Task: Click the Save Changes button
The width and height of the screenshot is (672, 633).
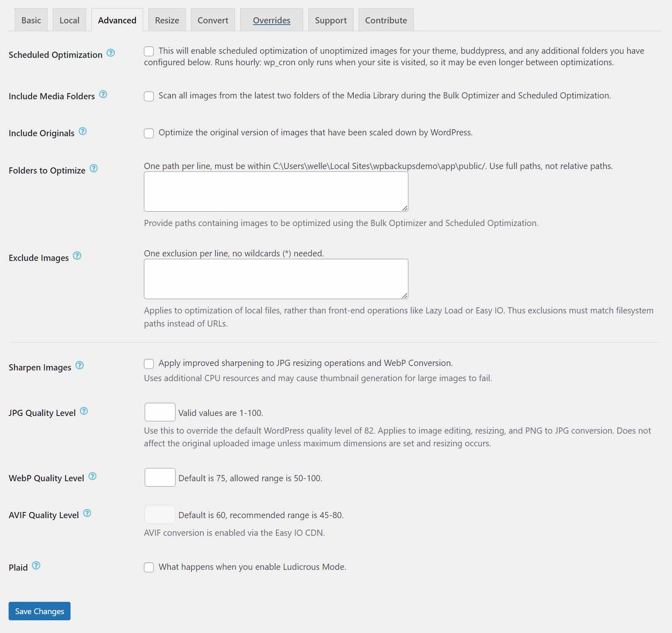Action: pos(39,611)
